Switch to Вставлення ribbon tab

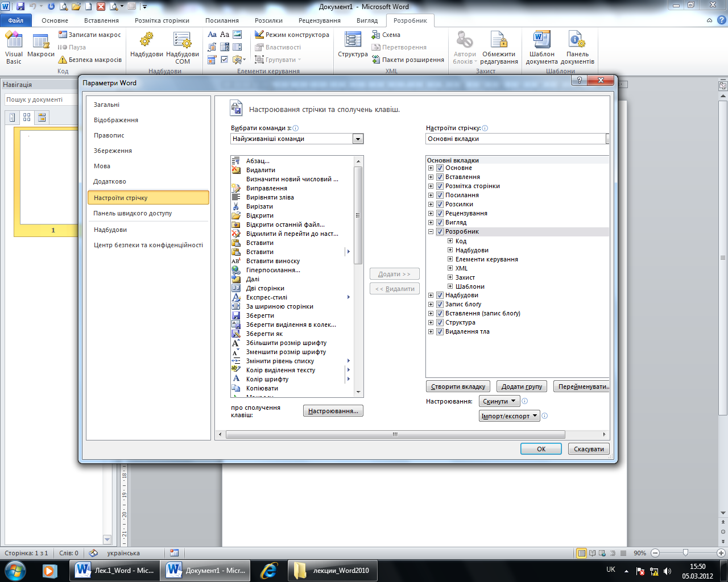coord(101,20)
